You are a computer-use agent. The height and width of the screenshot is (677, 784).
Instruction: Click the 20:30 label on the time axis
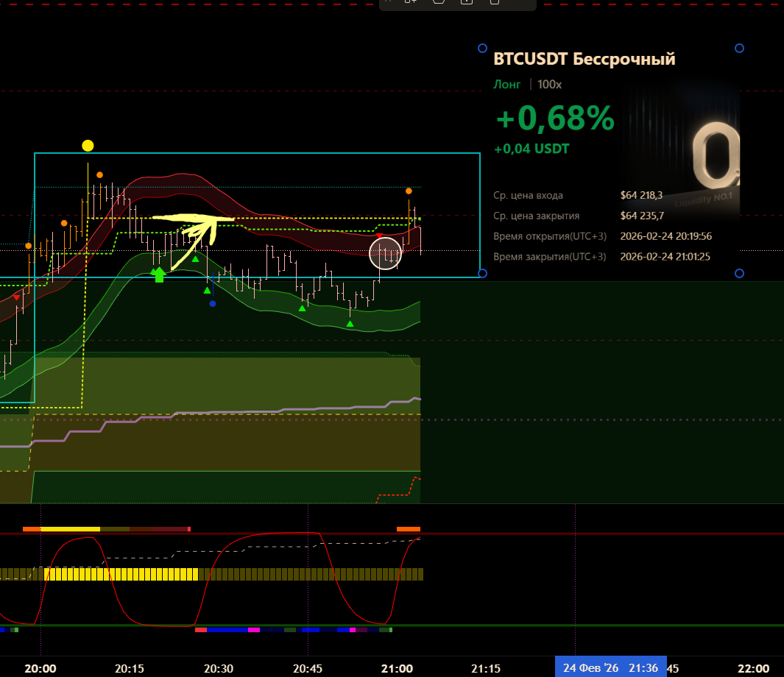point(219,667)
